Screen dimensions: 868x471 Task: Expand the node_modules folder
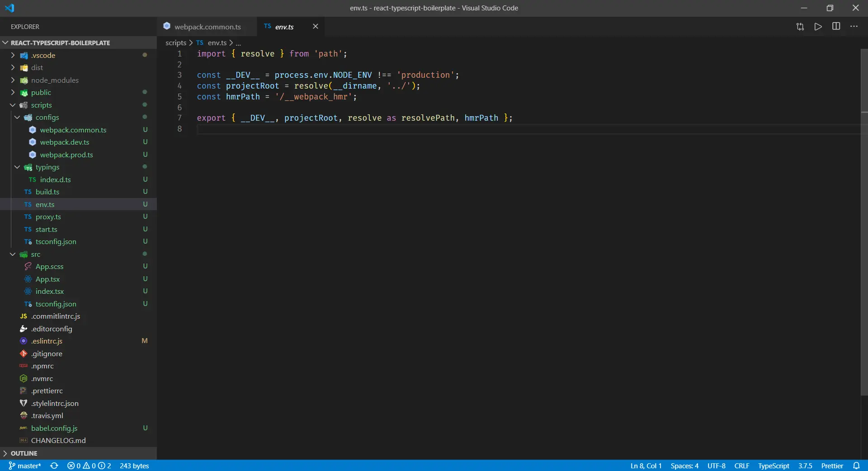(78, 80)
